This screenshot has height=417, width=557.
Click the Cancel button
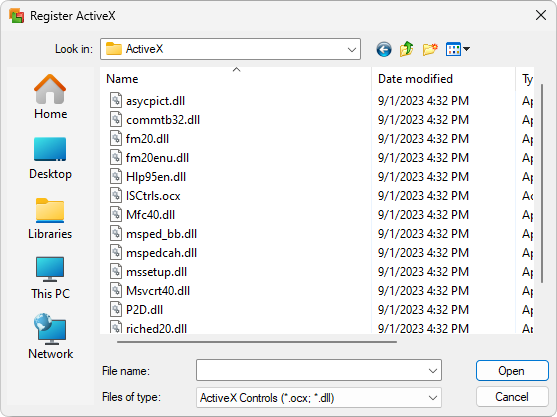(512, 397)
